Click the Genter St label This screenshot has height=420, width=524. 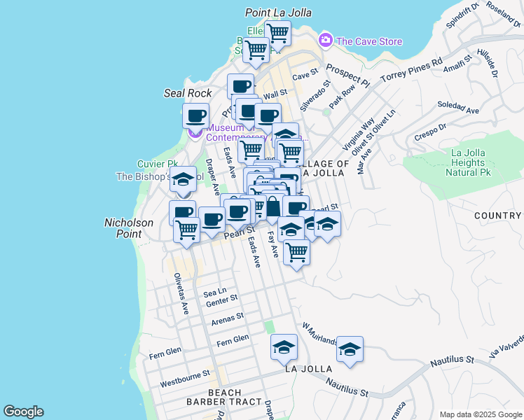tap(222, 300)
